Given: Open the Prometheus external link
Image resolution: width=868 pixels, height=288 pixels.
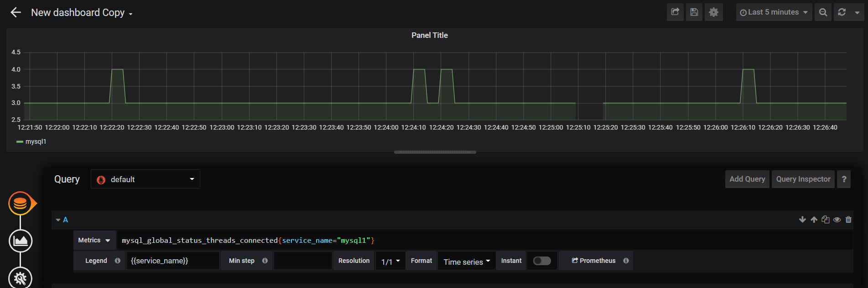Looking at the screenshot, I should pos(593,261).
